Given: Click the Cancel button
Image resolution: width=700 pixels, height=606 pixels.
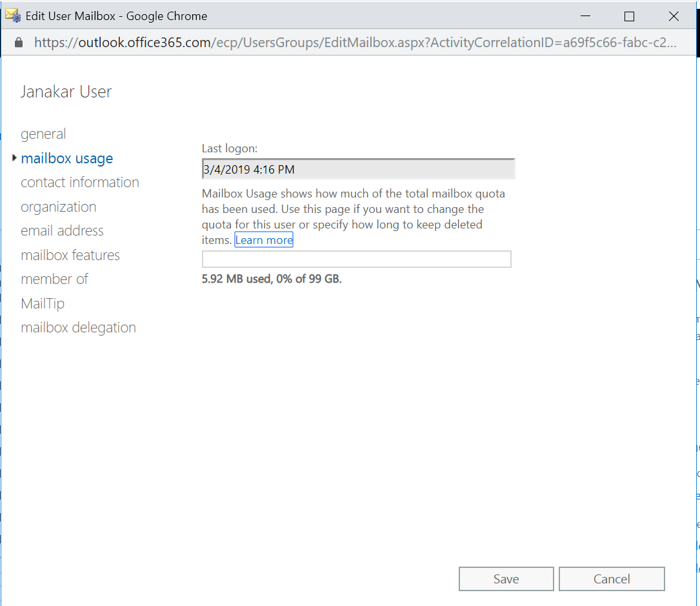Looking at the screenshot, I should coord(612,579).
